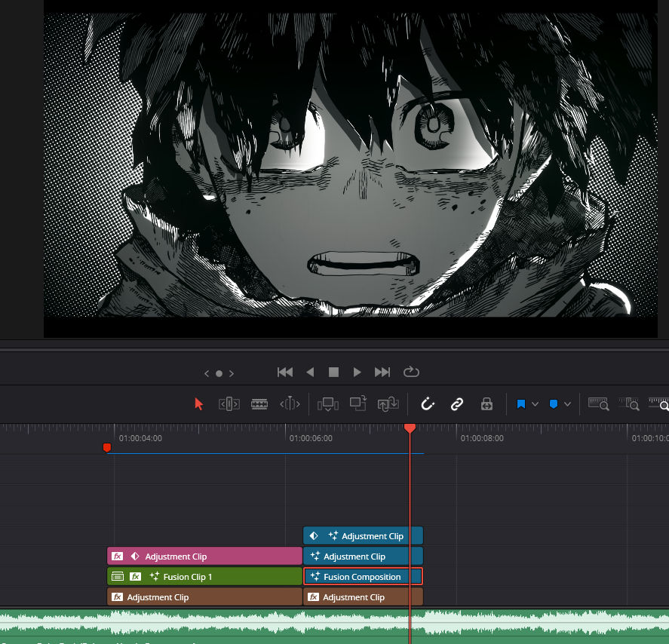This screenshot has height=644, width=669.
Task: Stop playback
Action: [x=333, y=373]
